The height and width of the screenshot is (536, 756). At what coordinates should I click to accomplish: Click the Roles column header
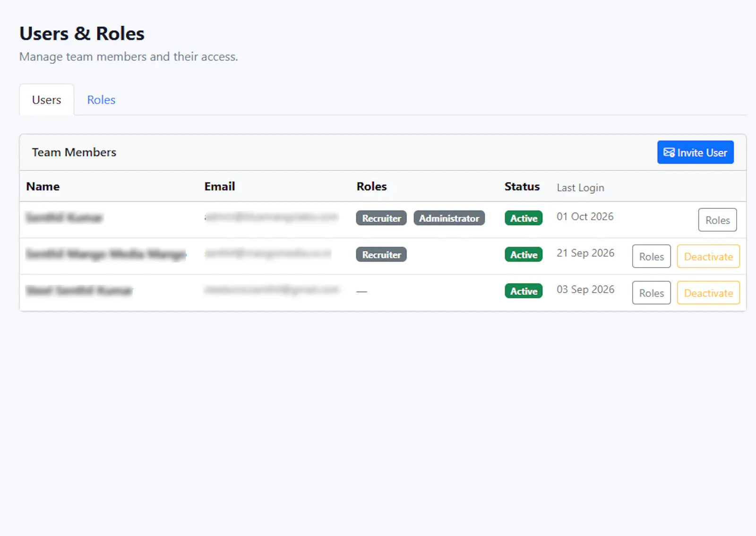[x=371, y=186]
